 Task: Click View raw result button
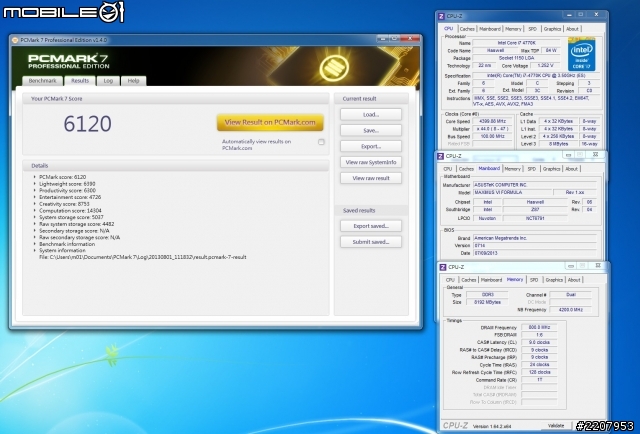pyautogui.click(x=371, y=178)
